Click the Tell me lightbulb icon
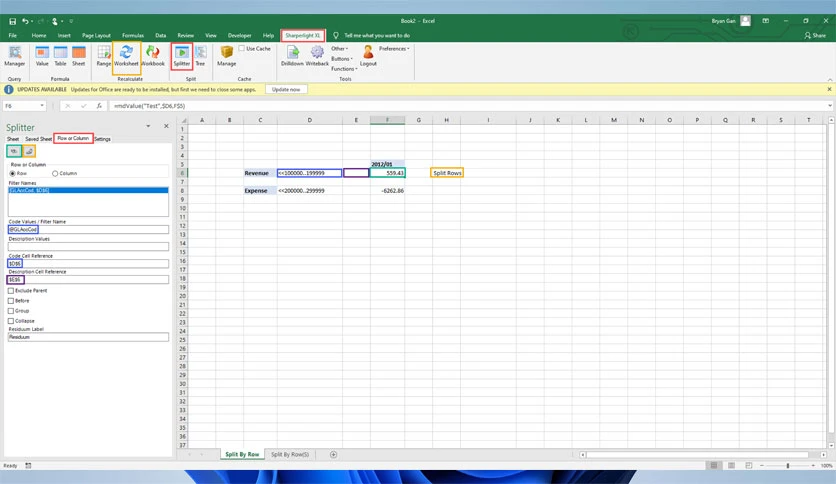This screenshot has width=836, height=484. click(336, 36)
